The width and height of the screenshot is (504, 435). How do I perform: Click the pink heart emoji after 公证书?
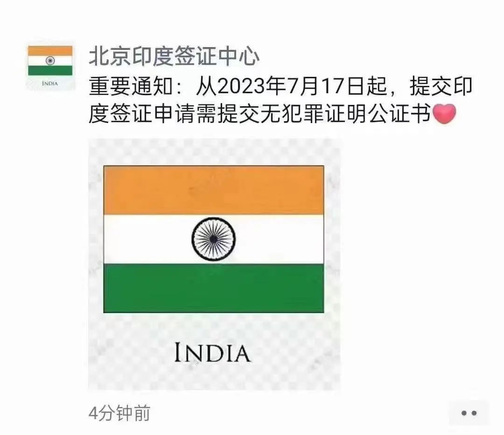[x=445, y=114]
